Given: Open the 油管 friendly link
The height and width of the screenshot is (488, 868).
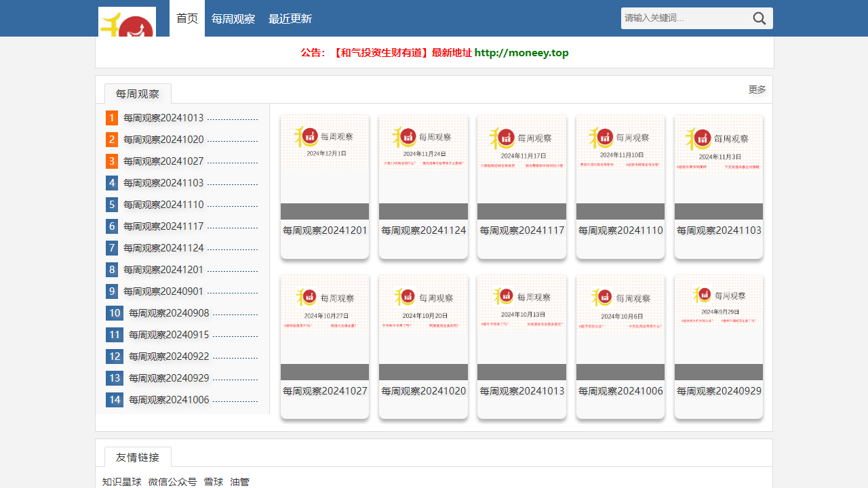Looking at the screenshot, I should (240, 482).
